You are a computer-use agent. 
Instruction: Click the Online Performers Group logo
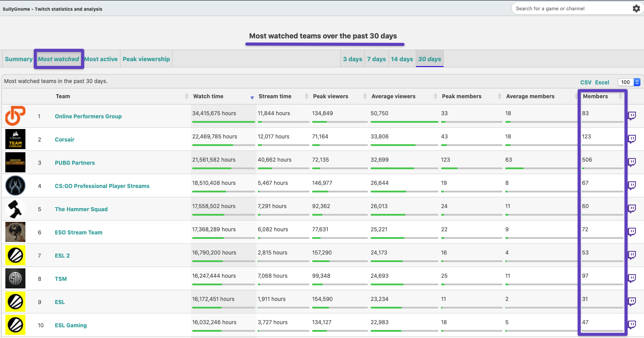point(15,116)
